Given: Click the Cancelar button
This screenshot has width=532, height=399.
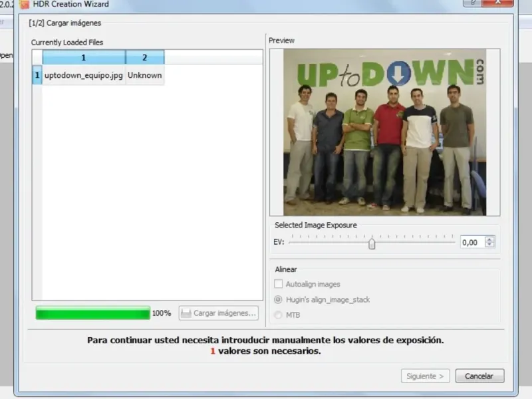Looking at the screenshot, I should (x=479, y=376).
